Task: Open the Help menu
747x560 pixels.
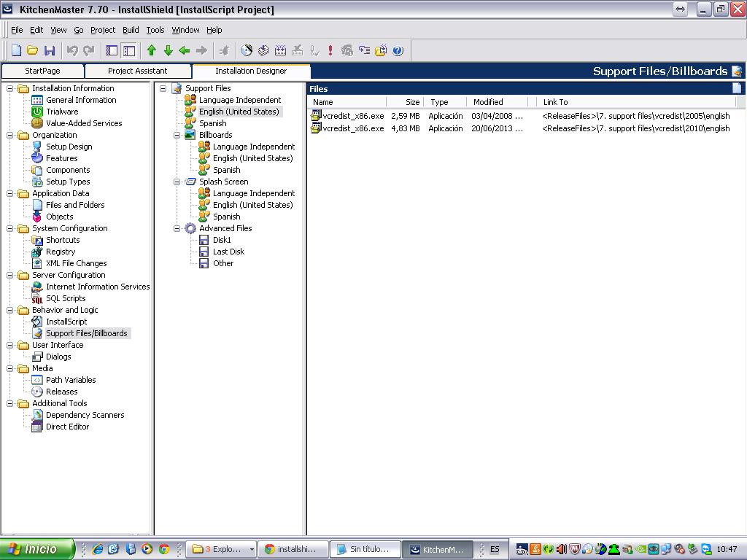Action: pyautogui.click(x=214, y=30)
